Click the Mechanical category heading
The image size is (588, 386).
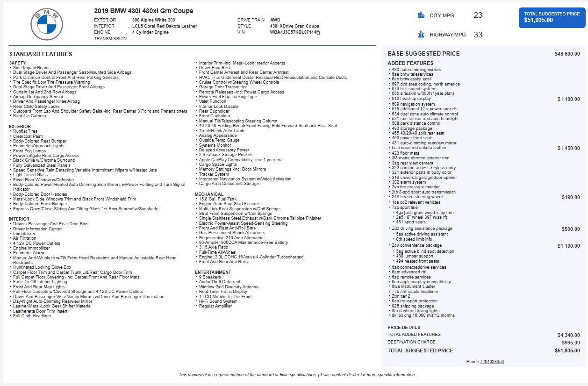click(209, 194)
